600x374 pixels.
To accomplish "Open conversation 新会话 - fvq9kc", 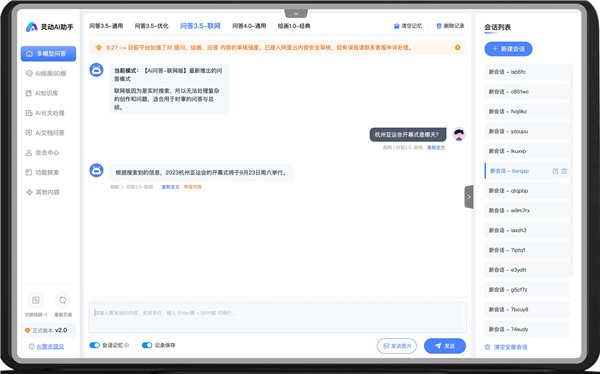I will point(527,111).
